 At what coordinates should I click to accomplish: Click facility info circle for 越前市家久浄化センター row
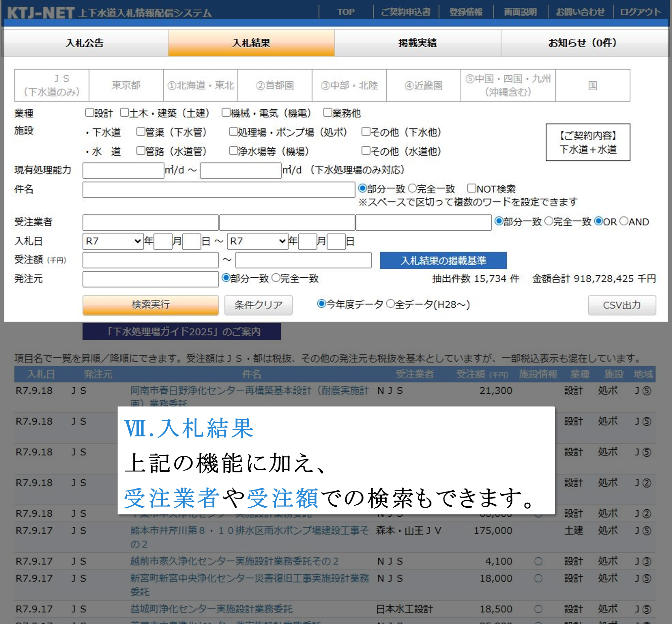(538, 561)
